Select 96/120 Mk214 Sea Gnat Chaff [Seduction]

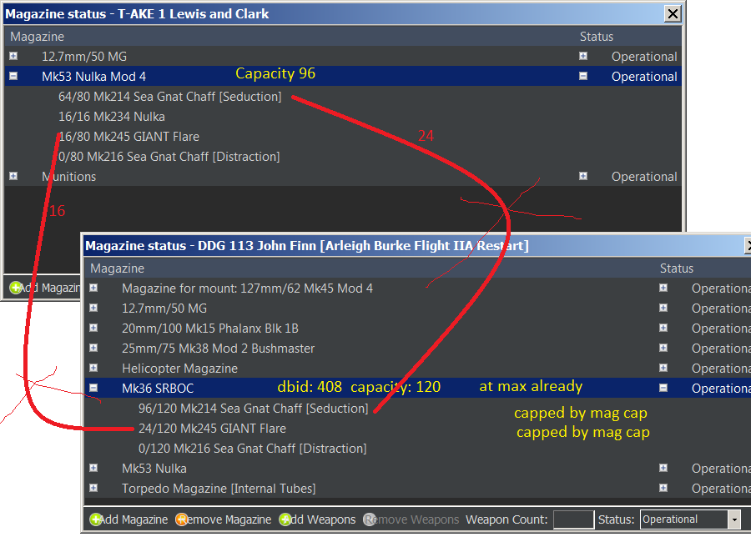[253, 408]
